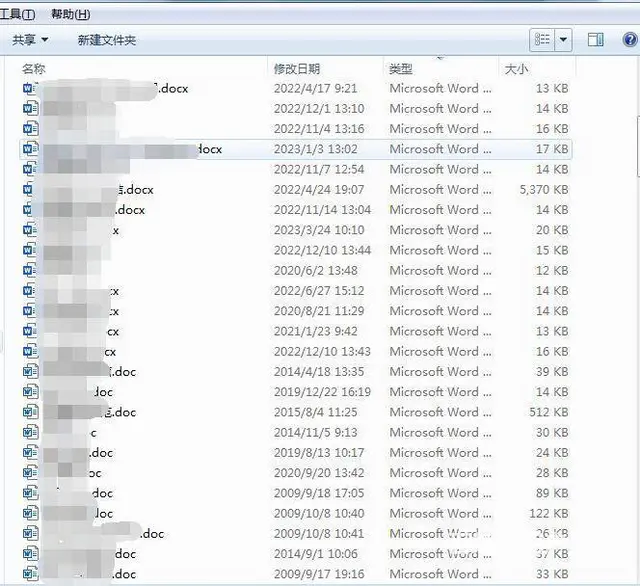
Task: Click the 39 KB size value
Action: pyautogui.click(x=552, y=372)
